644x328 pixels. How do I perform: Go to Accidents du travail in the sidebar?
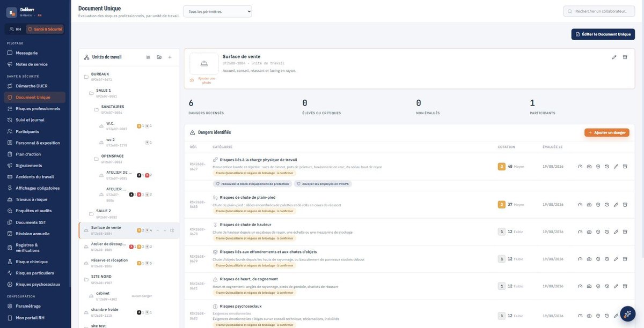point(35,177)
